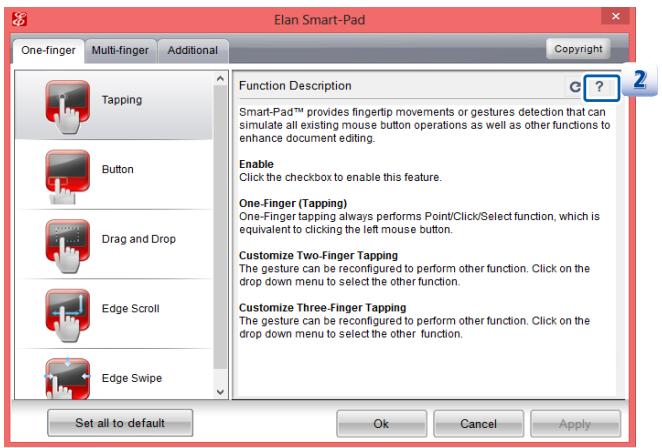The image size is (662, 448).
Task: Click the 'Edge Scroll' label
Action: click(130, 309)
